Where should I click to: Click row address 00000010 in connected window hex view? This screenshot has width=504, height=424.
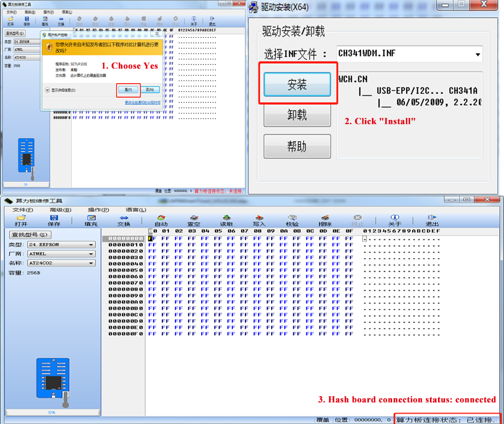pos(125,245)
